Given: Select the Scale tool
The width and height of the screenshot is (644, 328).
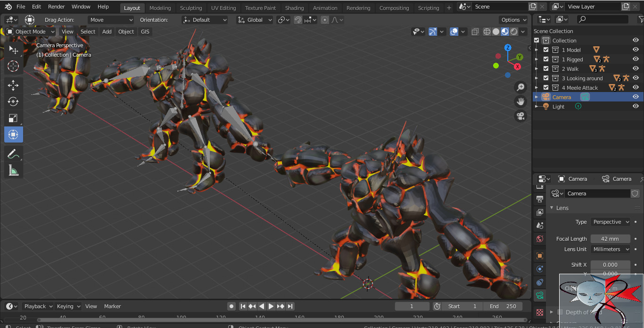Looking at the screenshot, I should tap(13, 118).
